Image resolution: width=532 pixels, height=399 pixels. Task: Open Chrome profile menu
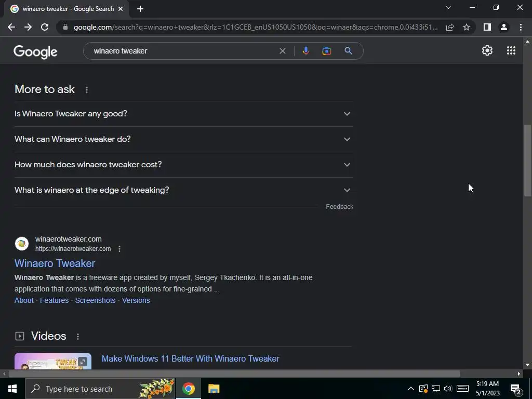pyautogui.click(x=504, y=27)
